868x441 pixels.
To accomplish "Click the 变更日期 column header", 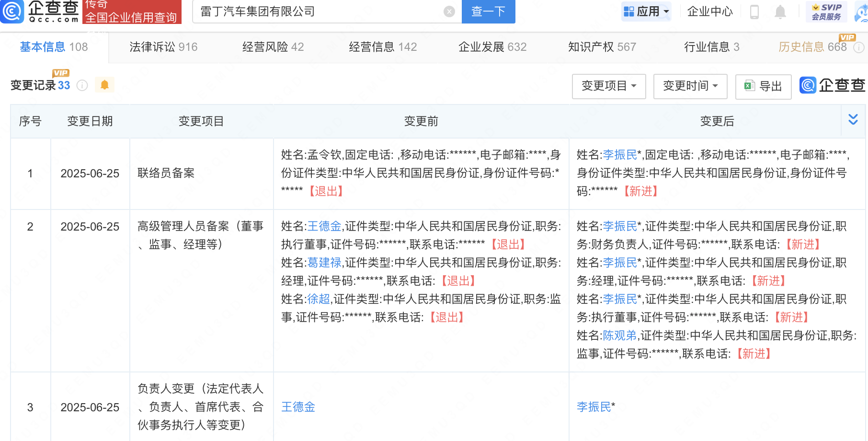I will (90, 121).
